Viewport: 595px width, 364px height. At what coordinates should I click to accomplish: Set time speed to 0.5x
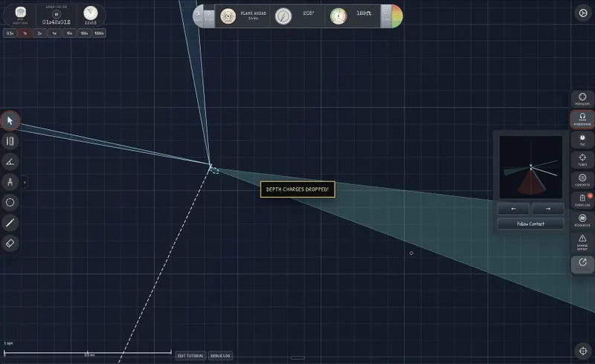(x=10, y=33)
